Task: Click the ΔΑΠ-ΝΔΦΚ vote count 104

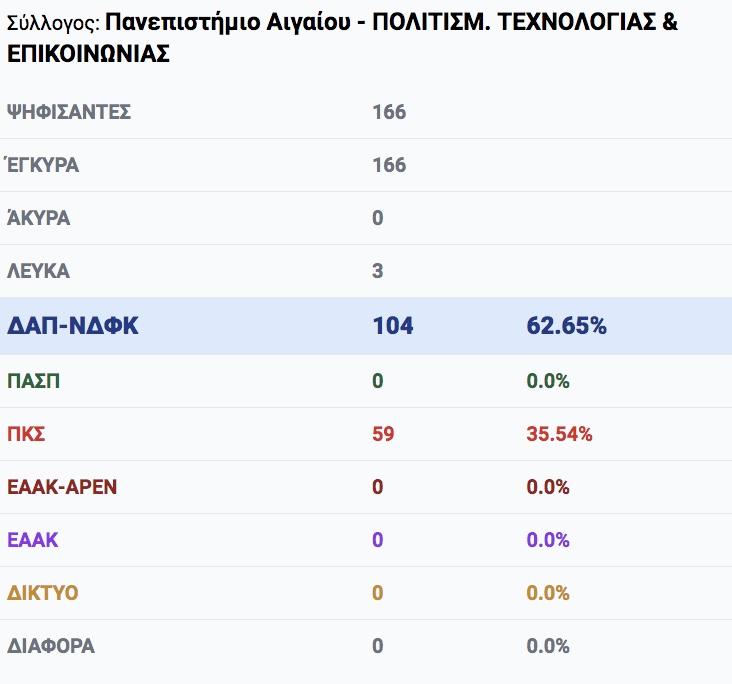Action: point(393,326)
